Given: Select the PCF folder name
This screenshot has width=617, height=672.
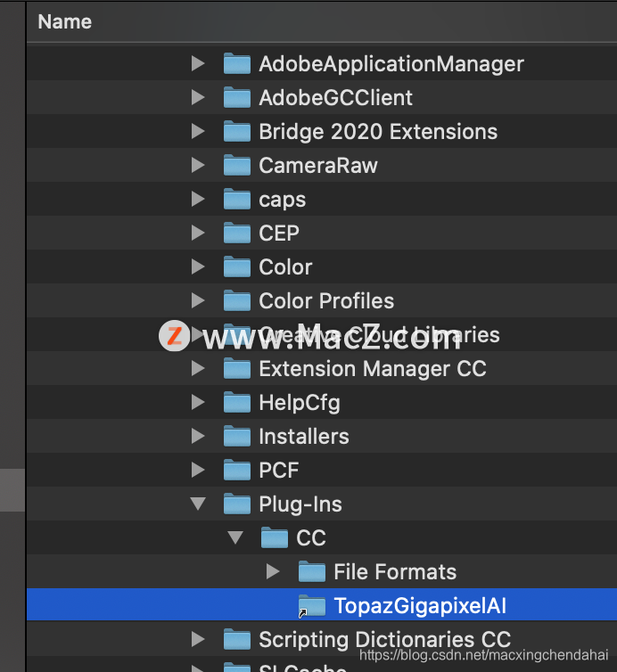Looking at the screenshot, I should (x=279, y=471).
